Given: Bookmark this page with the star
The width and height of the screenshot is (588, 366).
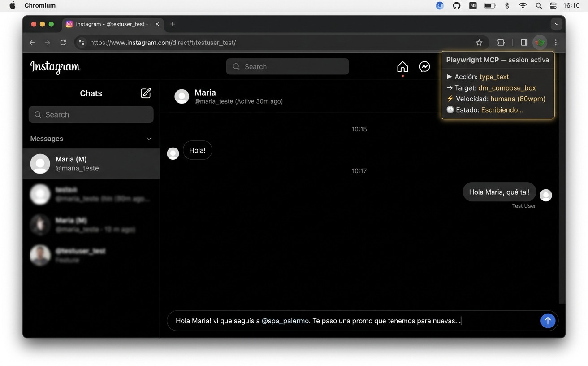Looking at the screenshot, I should 479,43.
